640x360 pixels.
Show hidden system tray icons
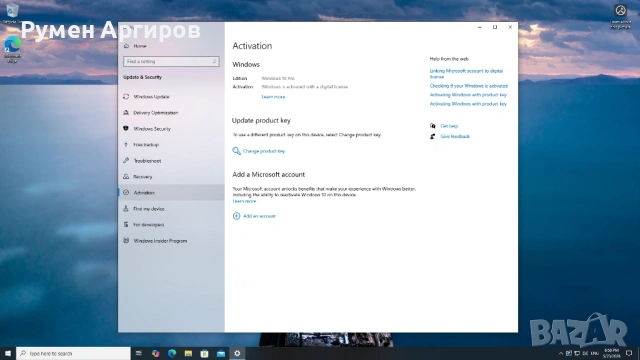561,353
